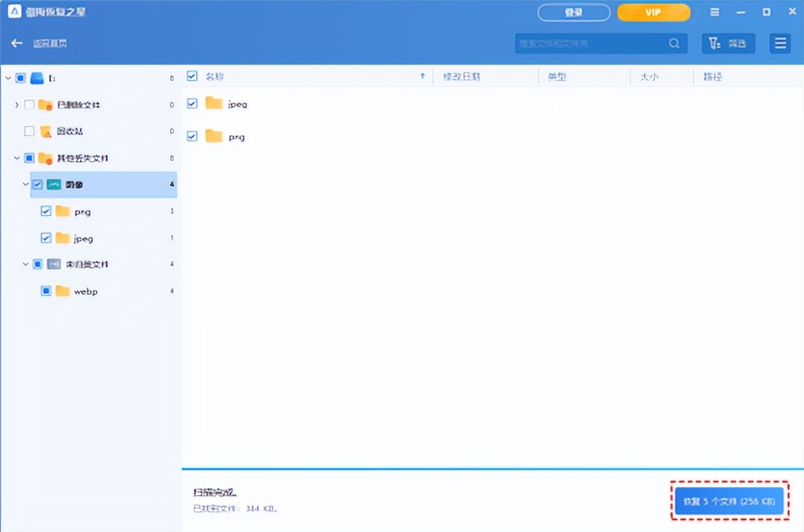This screenshot has width=804, height=532.
Task: Collapse the root drive tree node
Action: click(8, 78)
